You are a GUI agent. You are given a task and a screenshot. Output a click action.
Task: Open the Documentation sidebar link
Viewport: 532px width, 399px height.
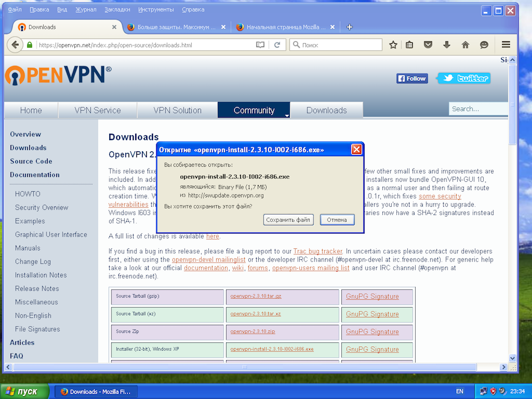pos(34,175)
